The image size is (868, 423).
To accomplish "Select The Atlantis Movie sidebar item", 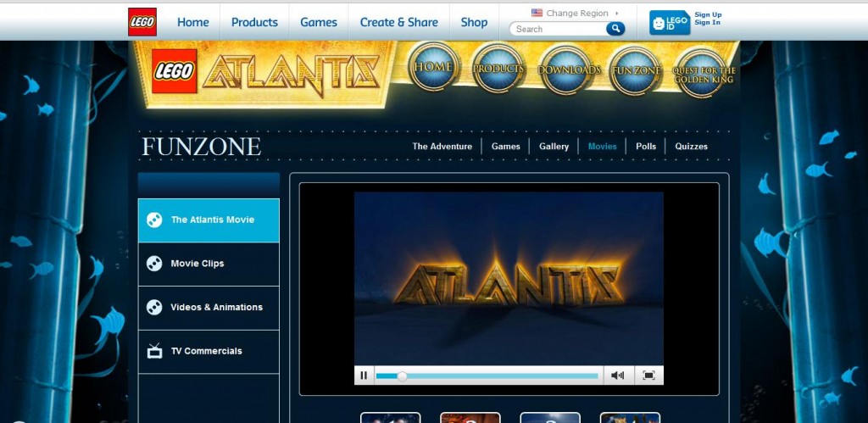I will [x=209, y=220].
